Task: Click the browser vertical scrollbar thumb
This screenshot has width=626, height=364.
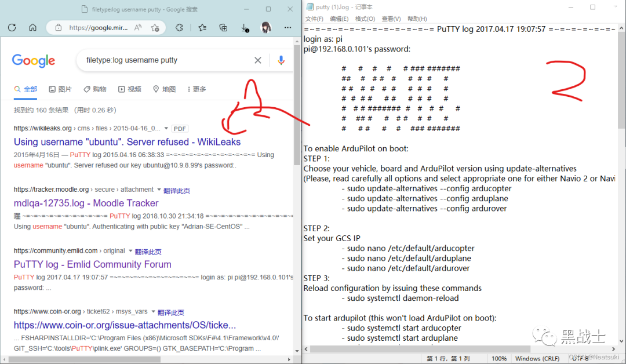Action: pyautogui.click(x=297, y=105)
